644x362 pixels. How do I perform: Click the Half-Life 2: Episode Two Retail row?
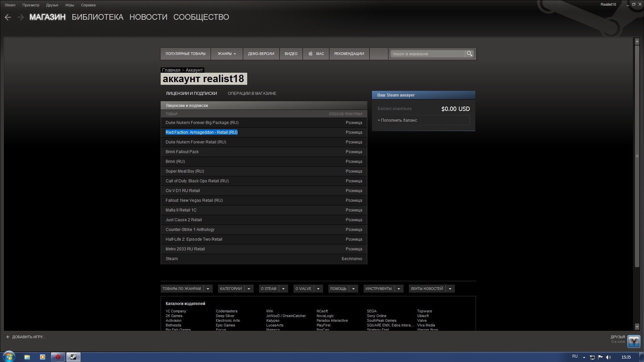click(x=264, y=239)
